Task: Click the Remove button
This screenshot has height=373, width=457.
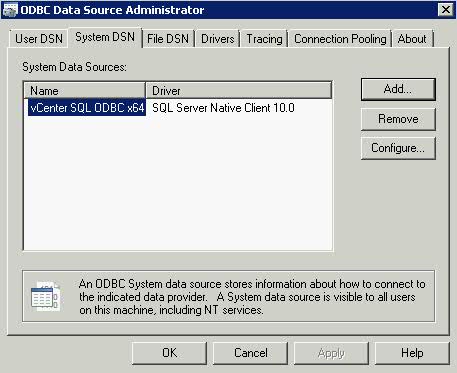Action: (x=398, y=119)
